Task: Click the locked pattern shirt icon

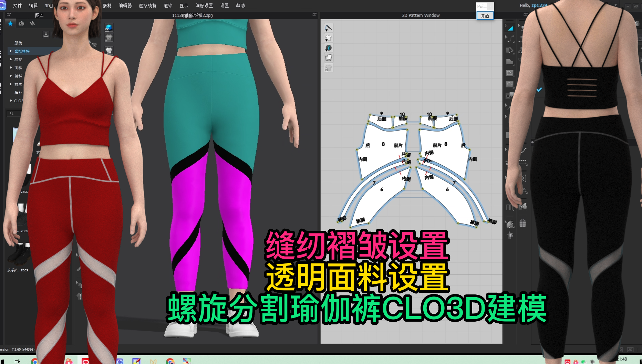Action: pos(329,68)
